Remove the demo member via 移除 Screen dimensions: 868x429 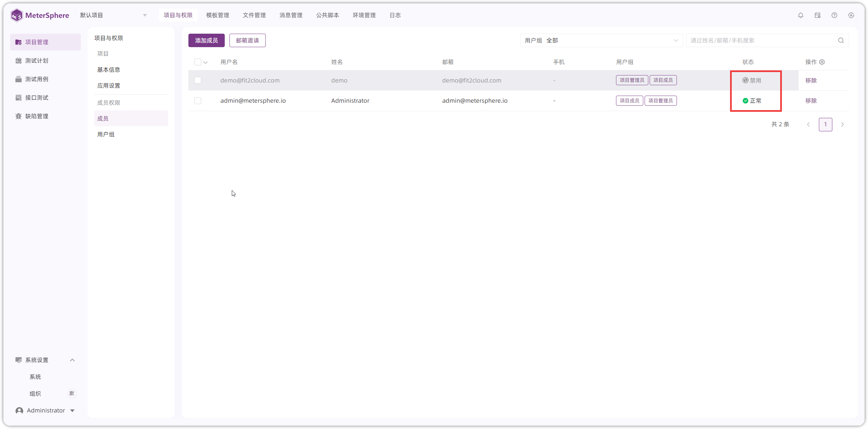point(811,80)
